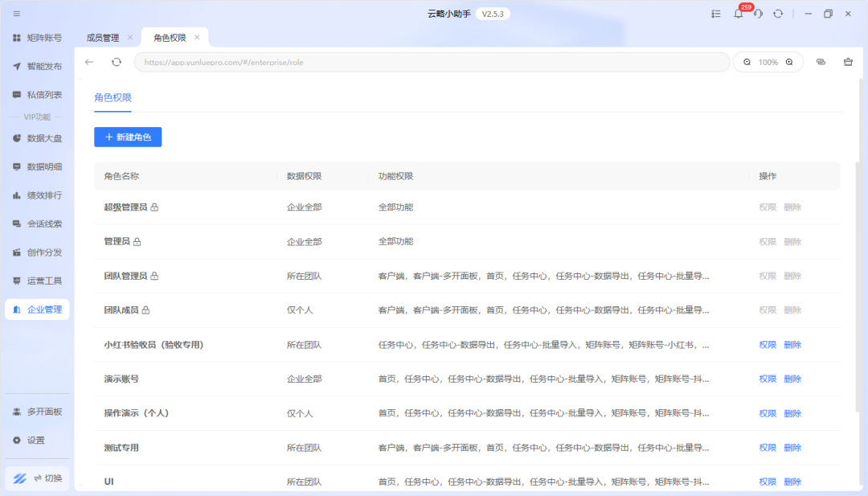868x496 pixels.
Task: Go back with the left arrow icon
Action: point(89,62)
